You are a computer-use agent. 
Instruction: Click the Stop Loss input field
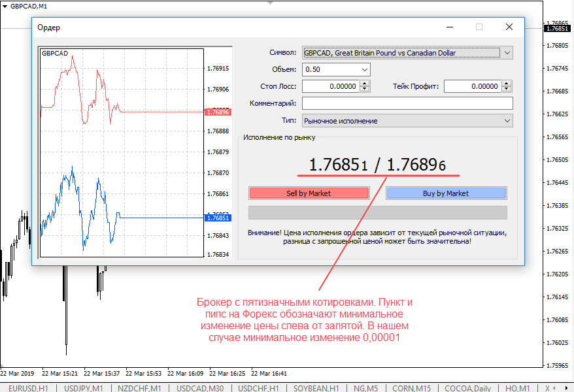(x=331, y=87)
